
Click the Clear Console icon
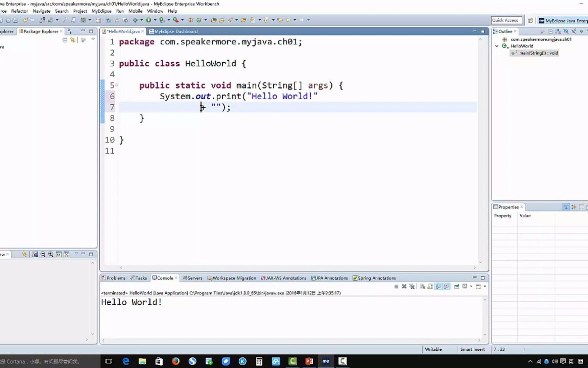click(x=422, y=286)
